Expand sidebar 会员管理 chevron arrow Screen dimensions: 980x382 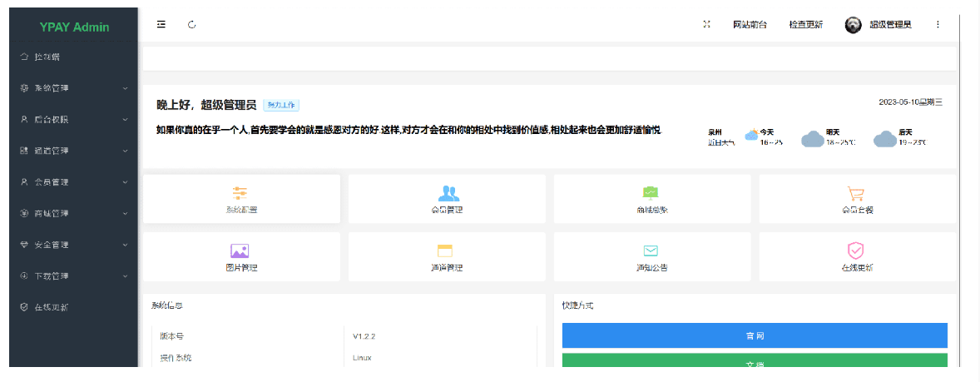[126, 182]
